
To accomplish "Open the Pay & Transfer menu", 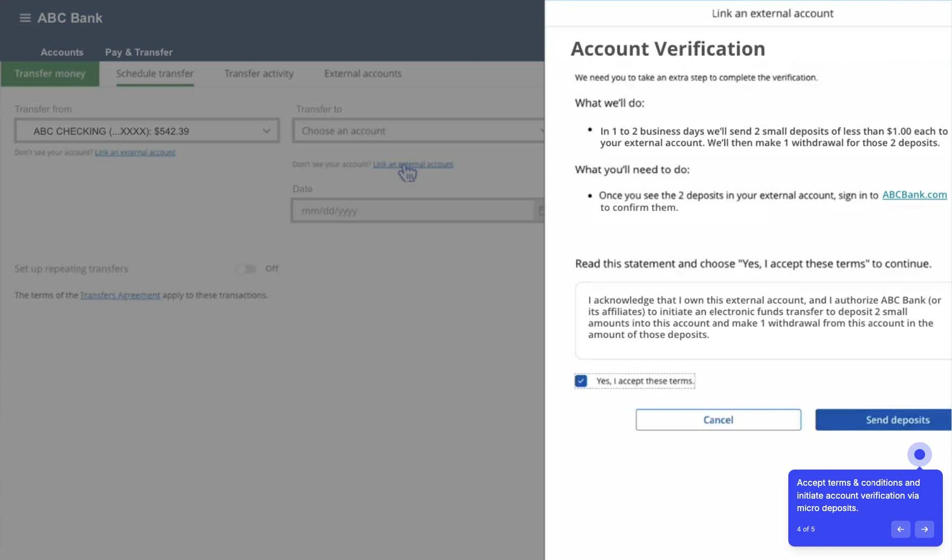I will click(139, 52).
